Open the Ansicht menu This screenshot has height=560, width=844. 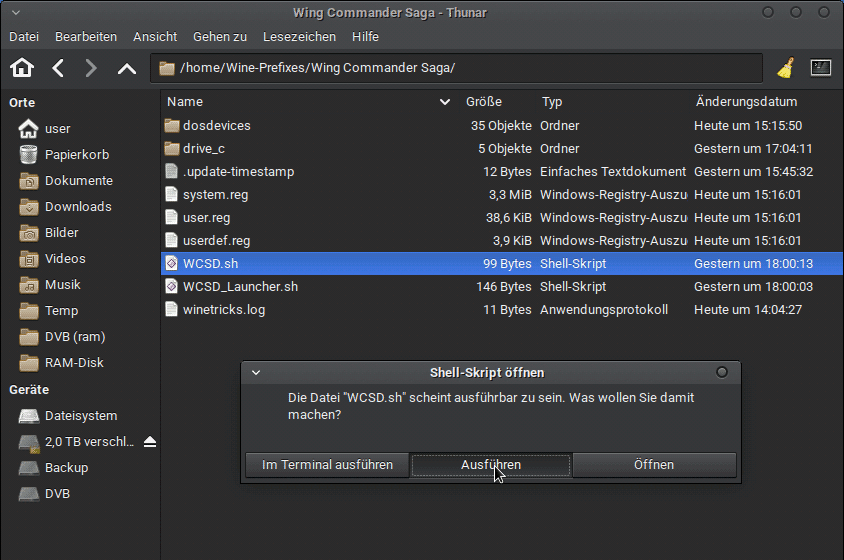coord(155,37)
